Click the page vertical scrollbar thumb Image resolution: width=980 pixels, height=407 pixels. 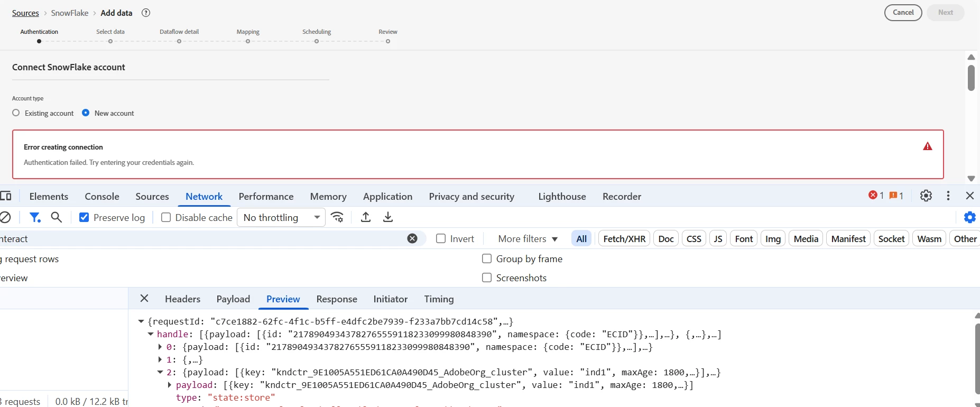(x=971, y=78)
